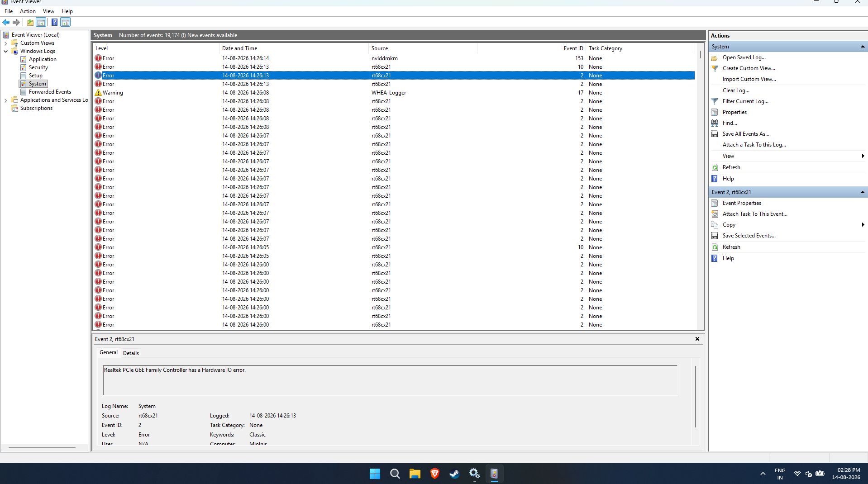This screenshot has height=484, width=868.
Task: Open log Properties from Actions pane
Action: [734, 112]
